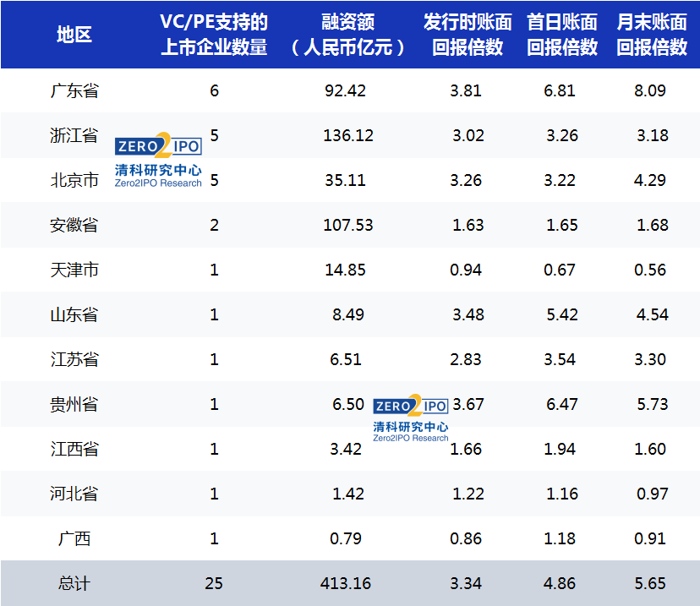Image resolution: width=700 pixels, height=606 pixels.
Task: Select the 贵州省 row label
Action: (x=74, y=404)
